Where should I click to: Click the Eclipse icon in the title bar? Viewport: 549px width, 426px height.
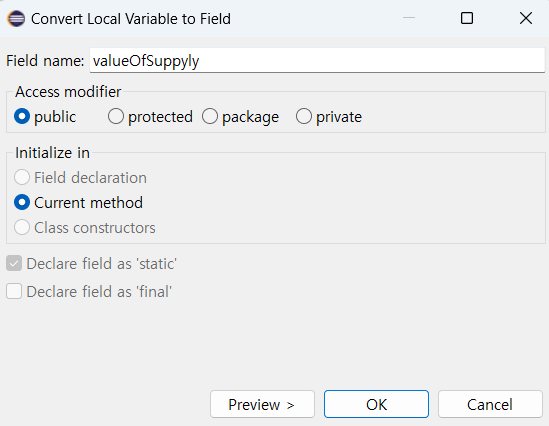click(16, 19)
